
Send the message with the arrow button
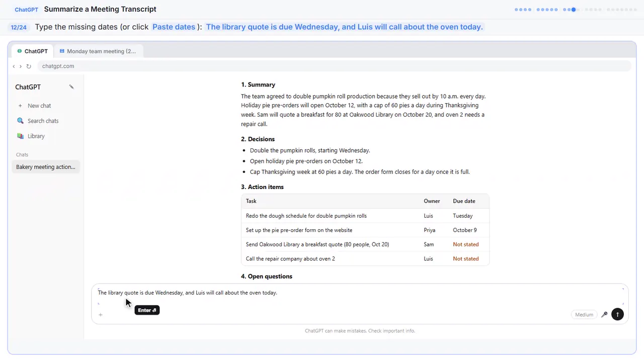[x=617, y=315]
